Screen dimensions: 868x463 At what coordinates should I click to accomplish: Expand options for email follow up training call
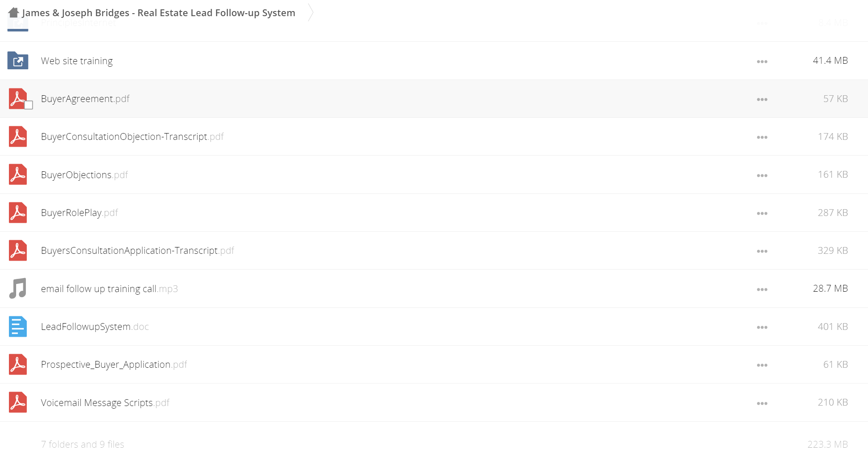[x=762, y=290]
